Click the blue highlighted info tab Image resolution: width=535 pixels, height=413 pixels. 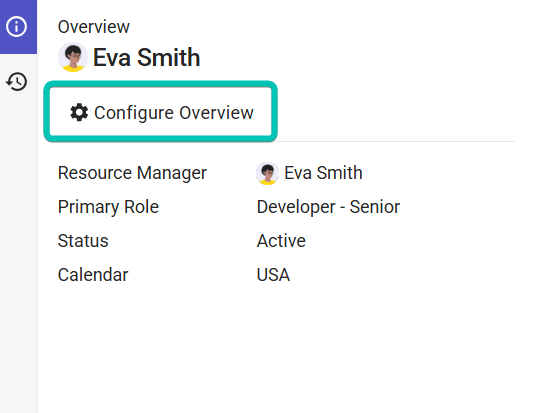click(x=18, y=27)
